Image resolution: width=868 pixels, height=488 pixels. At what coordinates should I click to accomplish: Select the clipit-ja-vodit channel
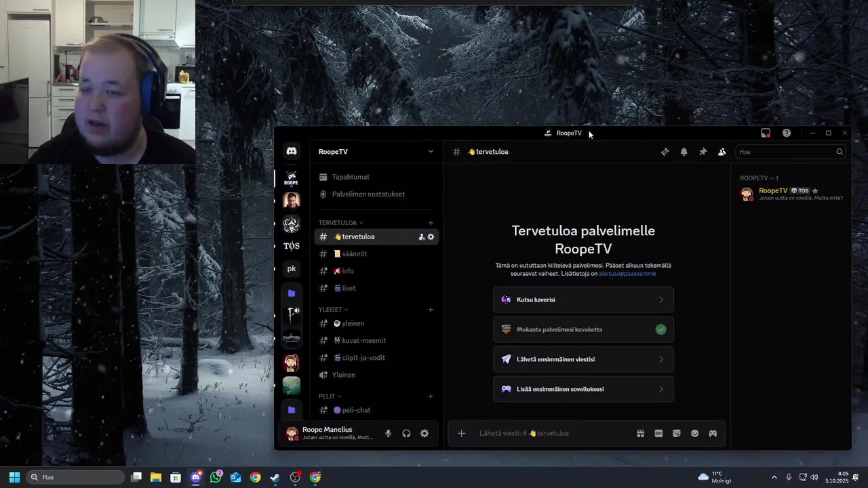click(x=376, y=358)
